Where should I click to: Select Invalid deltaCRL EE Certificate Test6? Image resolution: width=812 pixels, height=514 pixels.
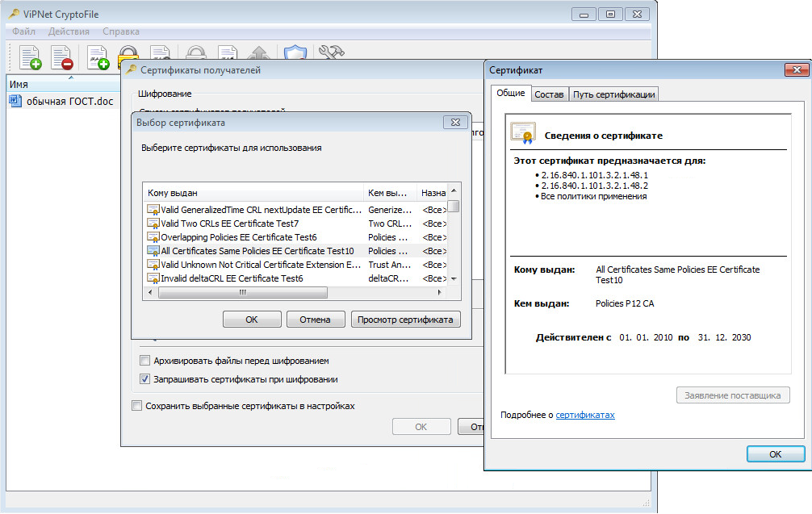coord(295,278)
